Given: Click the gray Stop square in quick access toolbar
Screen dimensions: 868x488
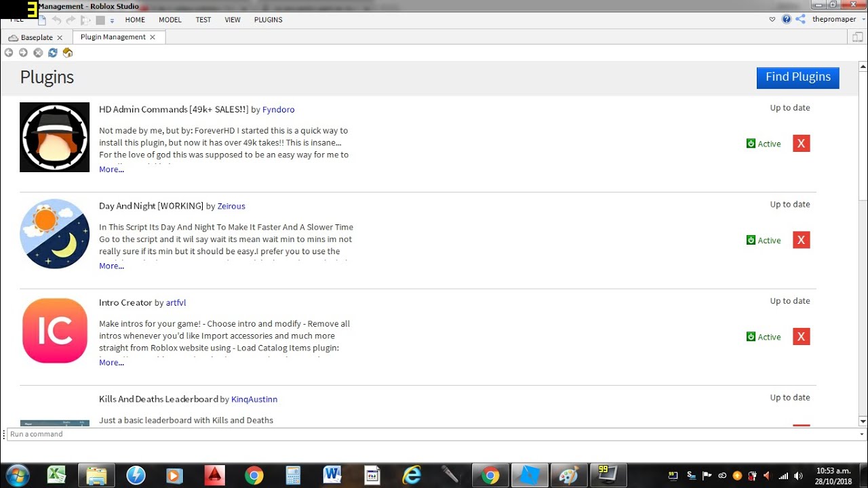Looking at the screenshot, I should pos(100,20).
